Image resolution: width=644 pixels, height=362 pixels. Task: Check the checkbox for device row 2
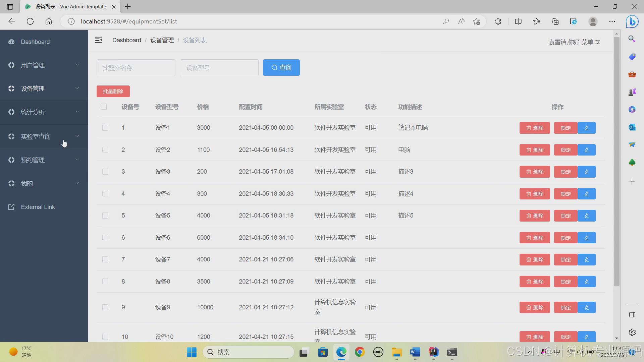tap(105, 150)
